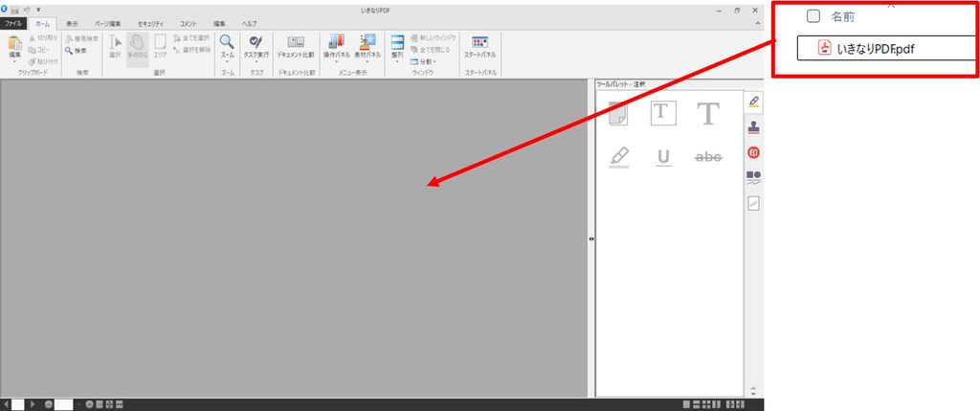The height and width of the screenshot is (411, 980).
Task: Switch to the ヘルプ ribbon tab
Action: point(249,24)
